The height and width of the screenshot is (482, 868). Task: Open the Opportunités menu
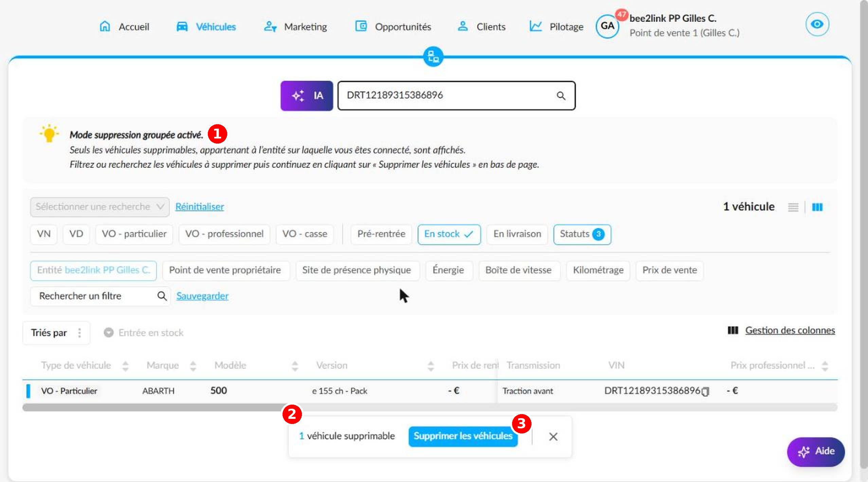(393, 26)
